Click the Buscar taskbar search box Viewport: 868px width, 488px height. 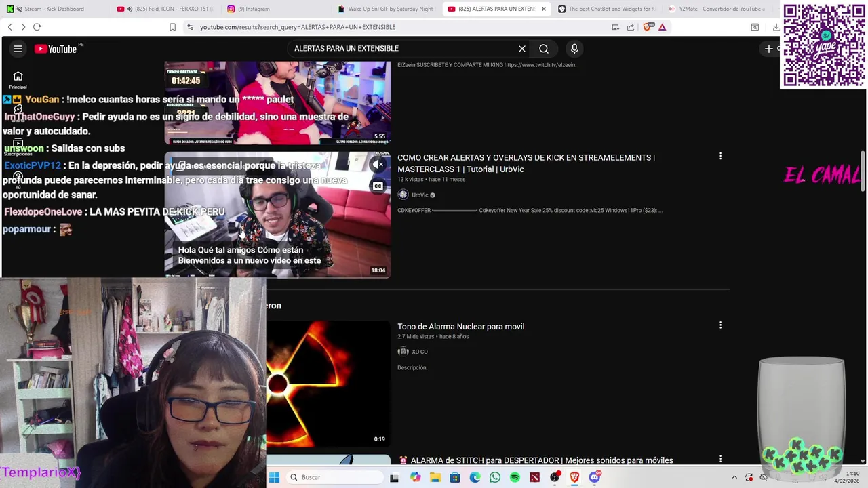click(334, 477)
